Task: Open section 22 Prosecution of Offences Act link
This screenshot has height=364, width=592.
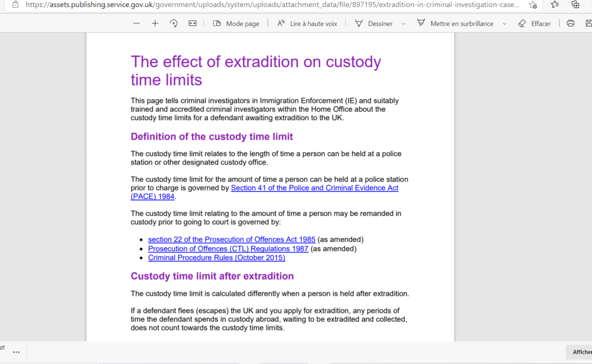Action: (231, 240)
